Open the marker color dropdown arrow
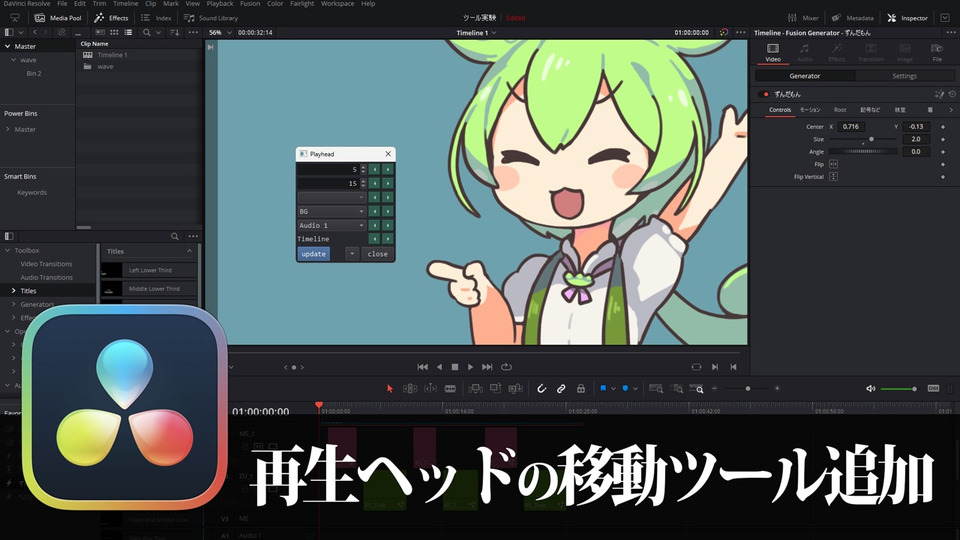960x540 pixels. [636, 389]
